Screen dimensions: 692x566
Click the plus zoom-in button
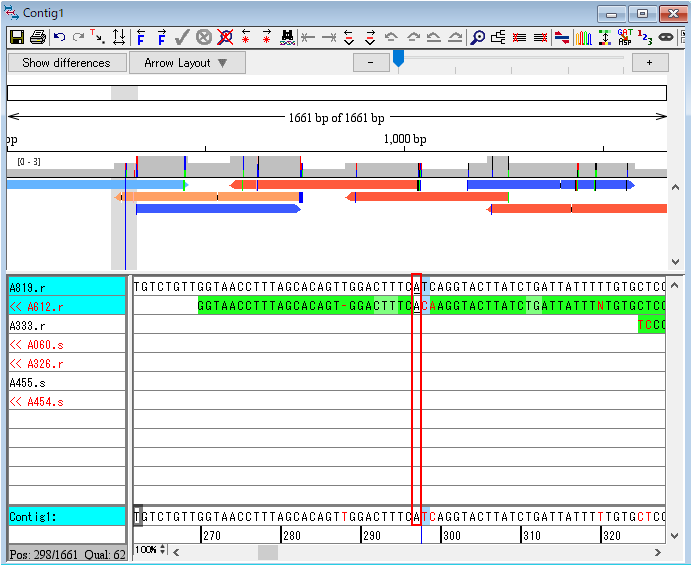click(650, 63)
